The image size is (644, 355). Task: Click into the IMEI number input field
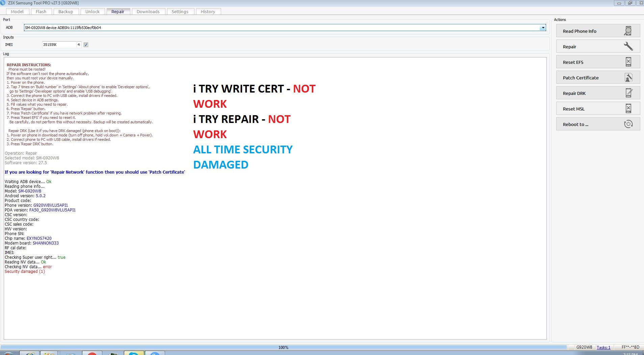[x=59, y=45]
